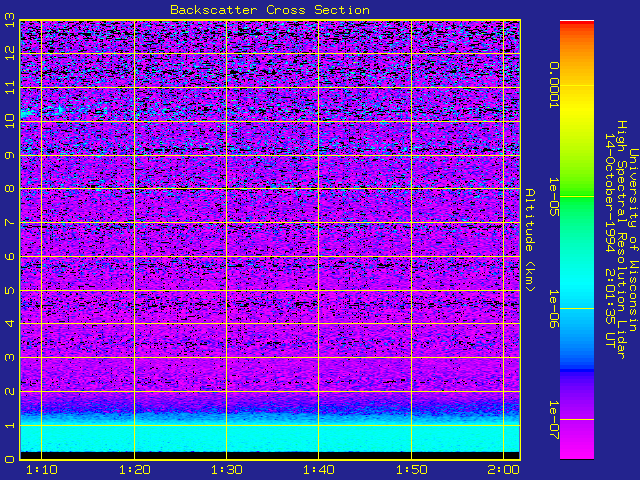This screenshot has width=640, height=480.
Task: Click altitude label 12 on axis
Action: coord(9,53)
